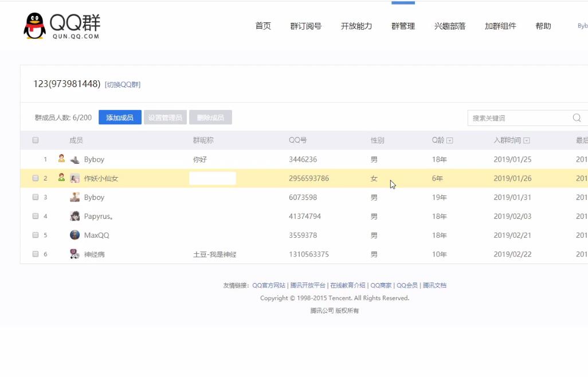
Task: Switch to the 首页 navigation tab
Action: [262, 26]
